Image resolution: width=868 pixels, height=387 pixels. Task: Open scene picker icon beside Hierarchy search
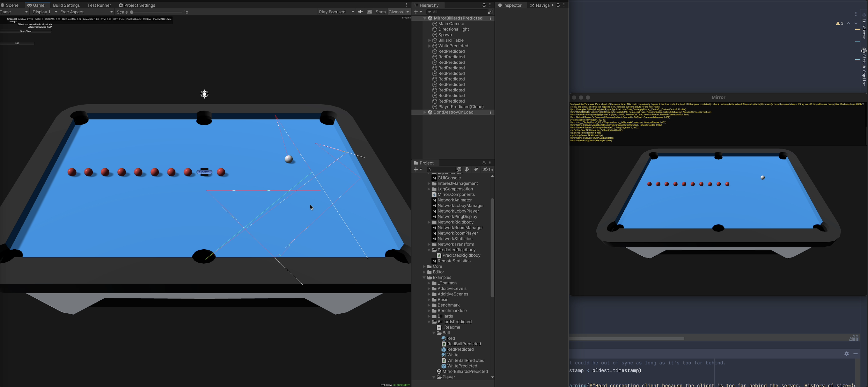(x=490, y=12)
